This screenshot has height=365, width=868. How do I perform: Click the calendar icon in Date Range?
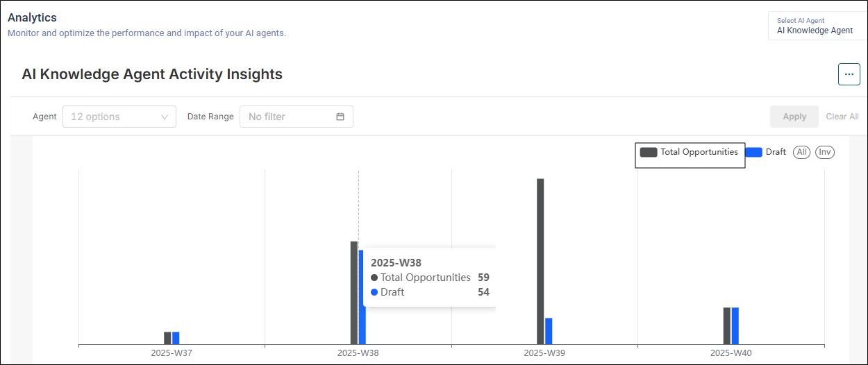pyautogui.click(x=340, y=117)
